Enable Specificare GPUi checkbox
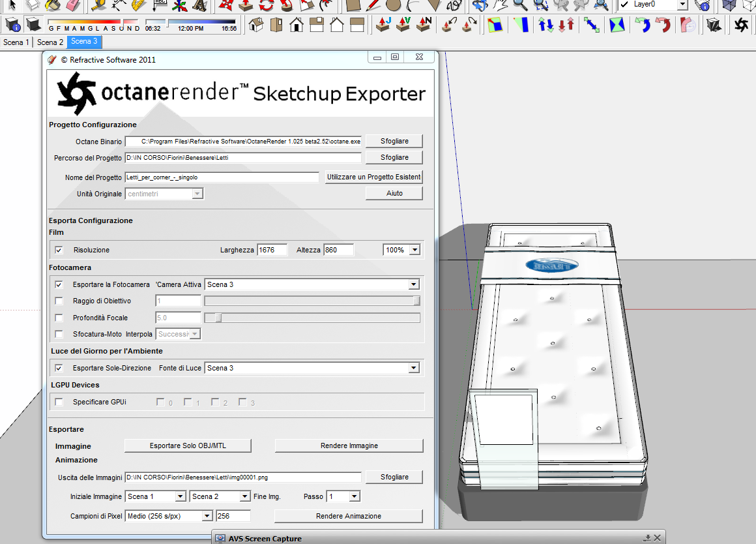 pos(59,402)
